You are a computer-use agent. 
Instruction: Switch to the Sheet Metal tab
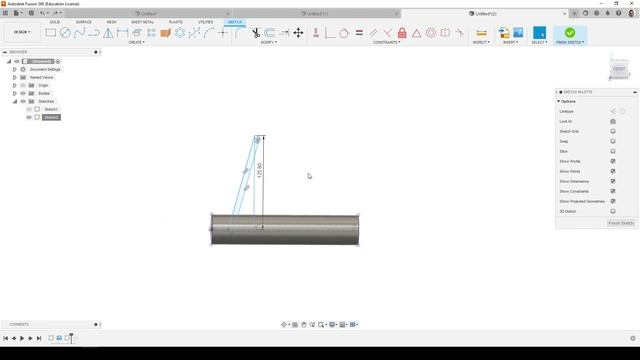142,22
